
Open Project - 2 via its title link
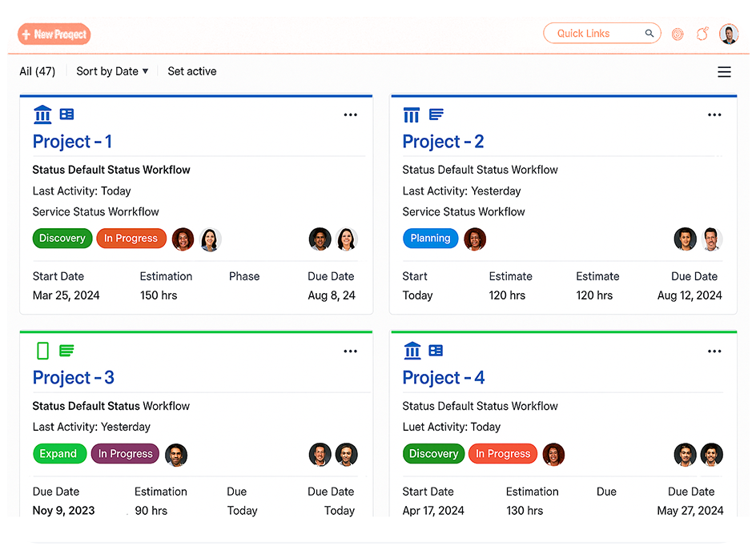tap(444, 141)
